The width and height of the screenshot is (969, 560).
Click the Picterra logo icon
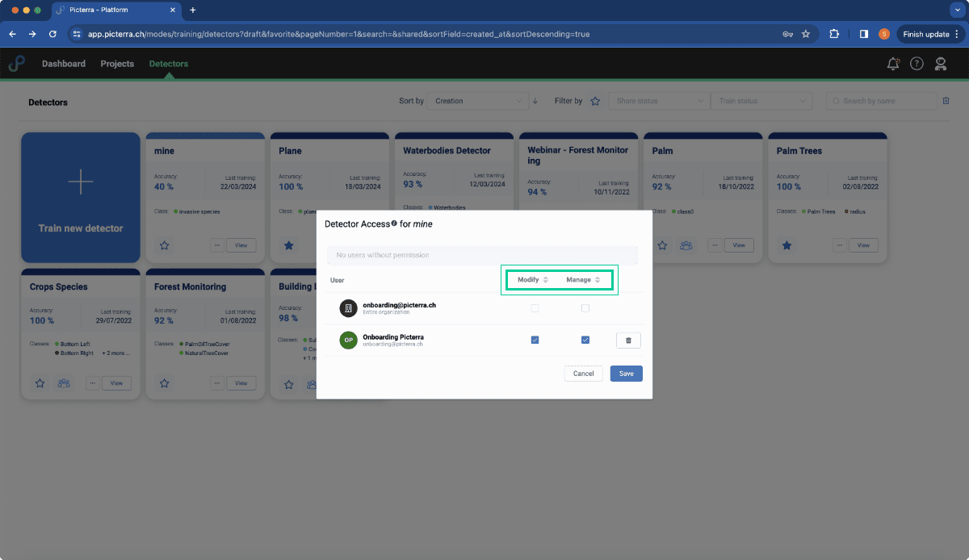(17, 64)
